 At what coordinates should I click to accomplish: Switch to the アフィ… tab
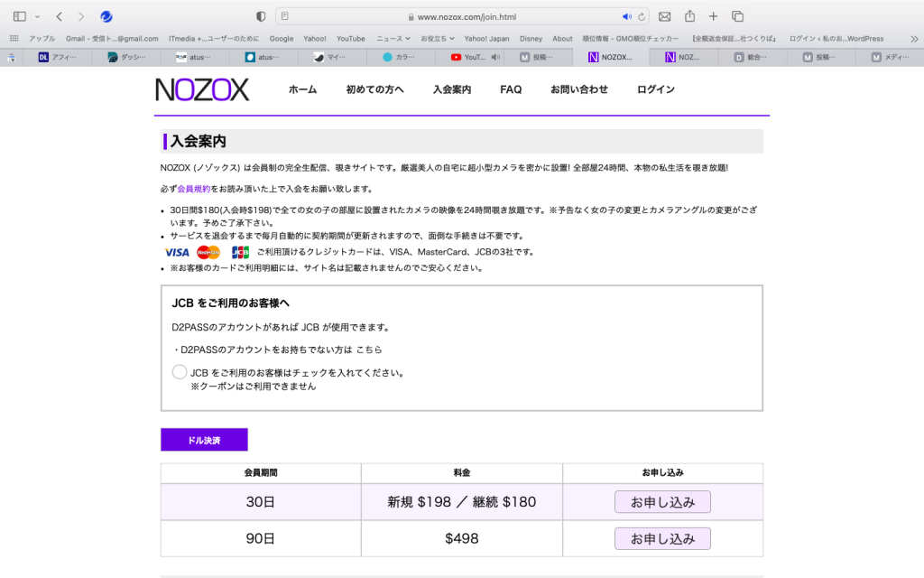(x=57, y=57)
